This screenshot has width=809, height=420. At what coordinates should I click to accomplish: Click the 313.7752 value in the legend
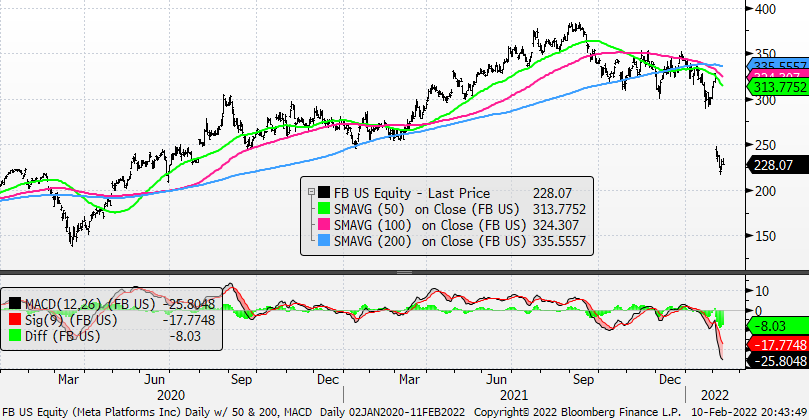click(x=559, y=209)
